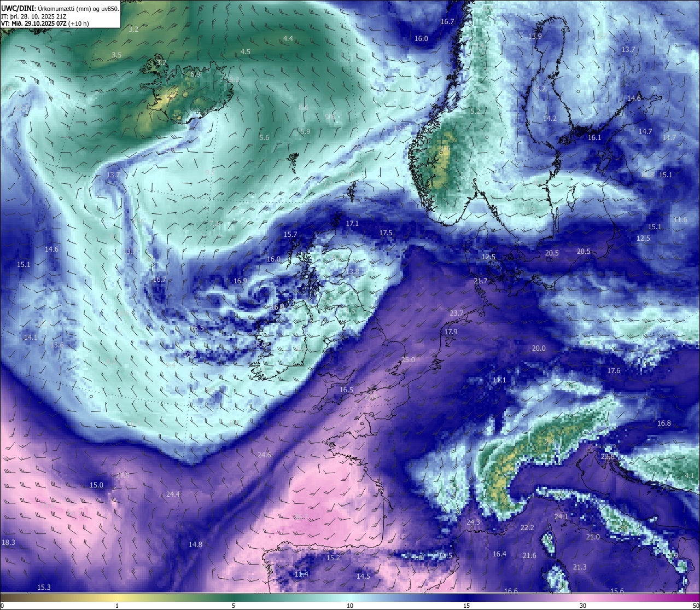Click the map value '3.5' near Iceland
The height and width of the screenshot is (610, 700).
[116, 55]
